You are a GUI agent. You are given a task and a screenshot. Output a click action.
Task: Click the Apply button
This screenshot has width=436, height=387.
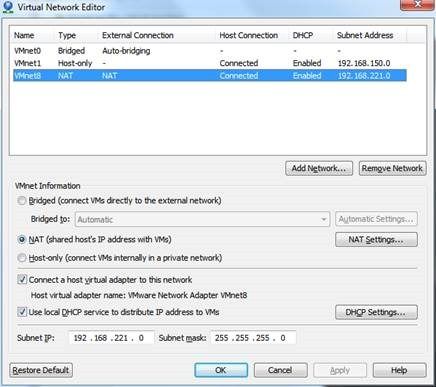[x=340, y=370]
